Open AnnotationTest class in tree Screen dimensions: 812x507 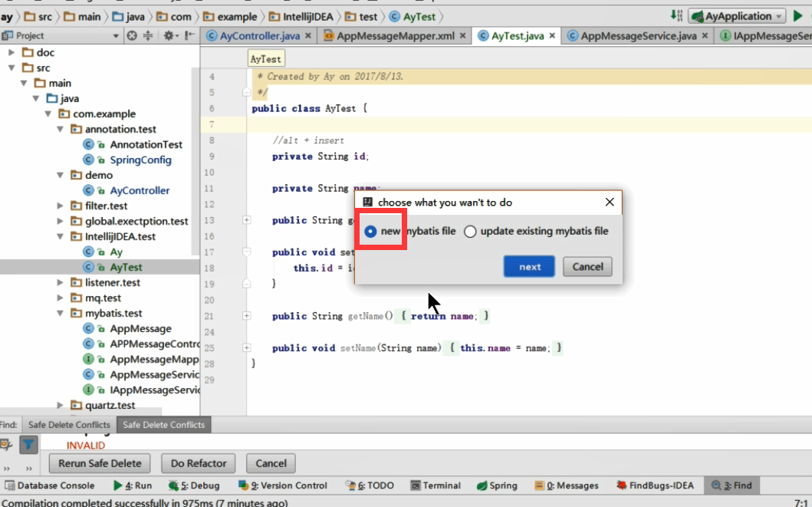[146, 144]
